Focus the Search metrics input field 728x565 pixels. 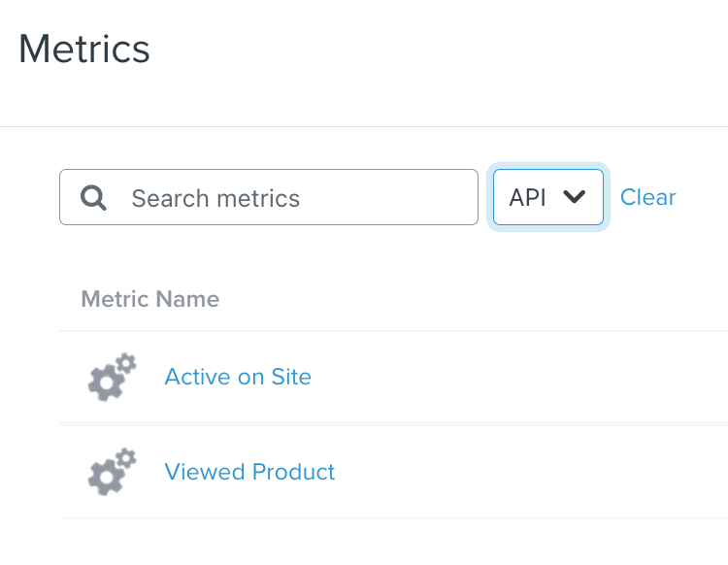tap(291, 198)
